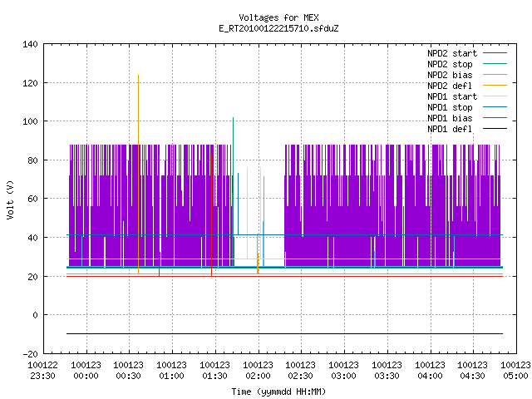Click the y-axis tick value 20
The width and height of the screenshot is (532, 399).
click(32, 277)
